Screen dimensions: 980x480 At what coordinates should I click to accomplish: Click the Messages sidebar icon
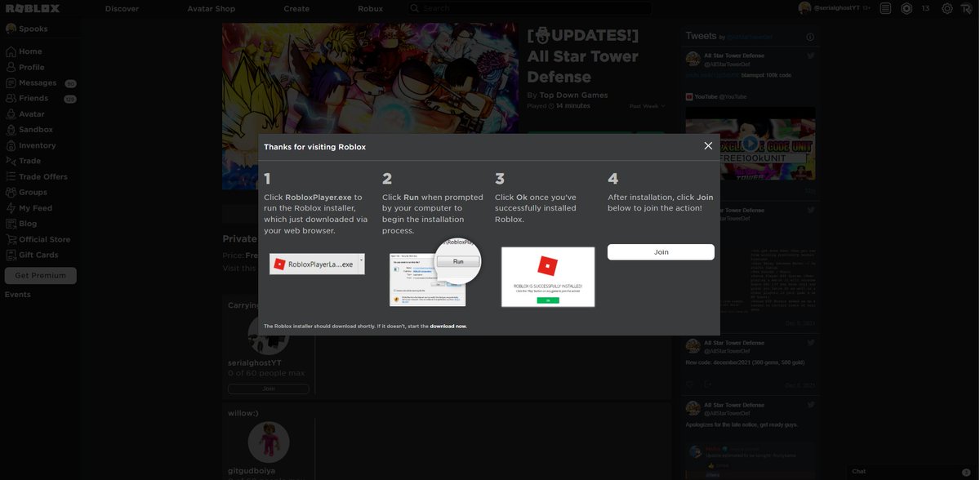(11, 82)
